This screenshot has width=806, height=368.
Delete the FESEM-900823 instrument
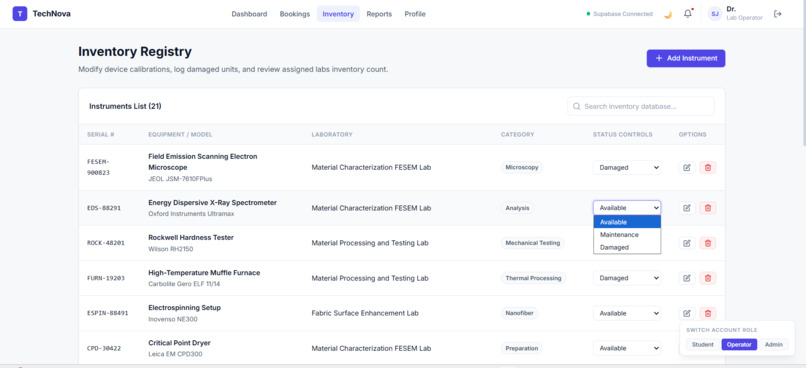pos(708,168)
